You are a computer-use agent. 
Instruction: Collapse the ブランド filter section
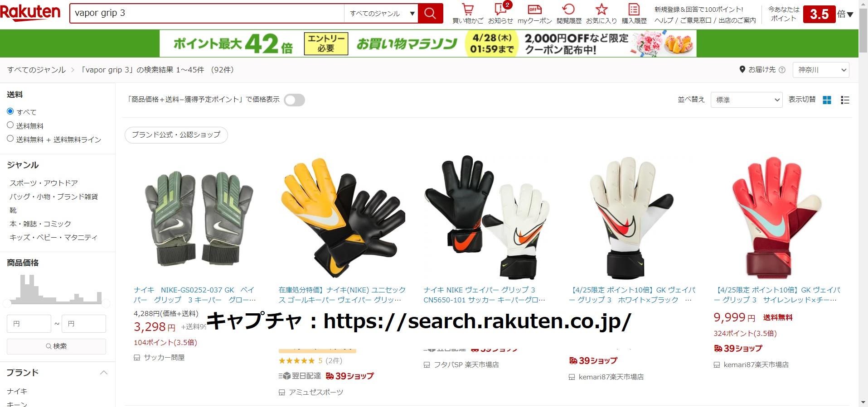click(x=104, y=373)
